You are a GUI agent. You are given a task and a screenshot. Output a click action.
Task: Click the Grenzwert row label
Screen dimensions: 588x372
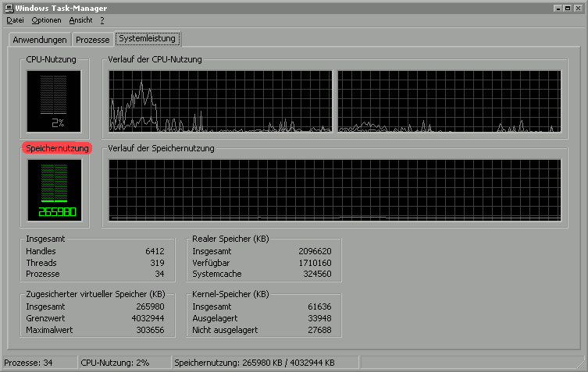[x=45, y=318]
